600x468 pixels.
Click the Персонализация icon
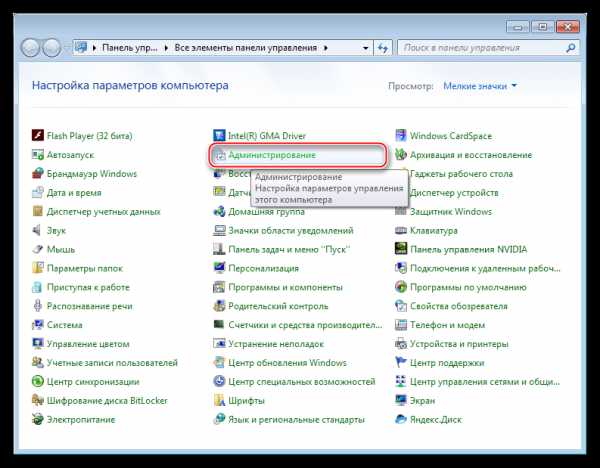[219, 268]
